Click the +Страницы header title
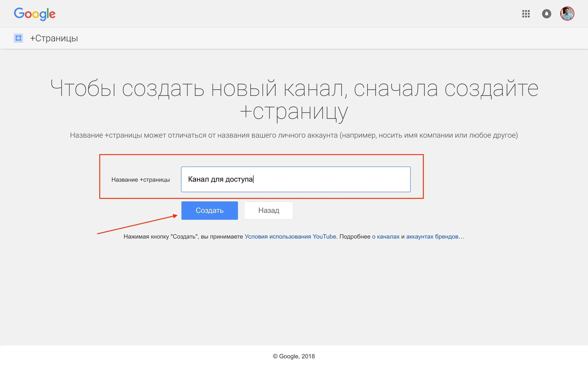This screenshot has width=588, height=367. [54, 38]
